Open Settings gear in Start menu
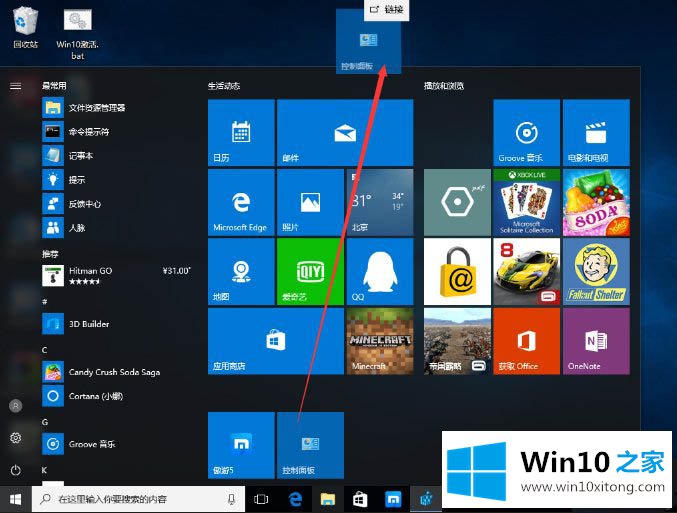Viewport: 677px width, 513px height. [16, 438]
